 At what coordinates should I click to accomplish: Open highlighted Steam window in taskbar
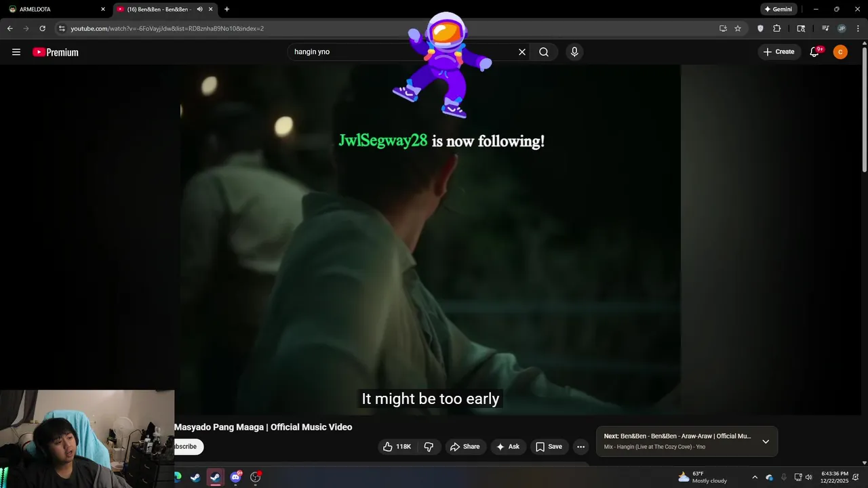pyautogui.click(x=216, y=477)
